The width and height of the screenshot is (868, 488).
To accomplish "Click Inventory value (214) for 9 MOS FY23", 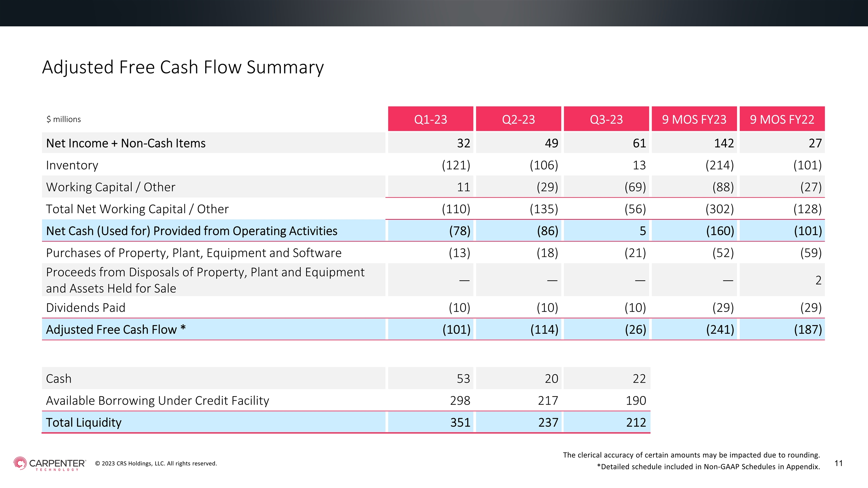I will click(719, 165).
